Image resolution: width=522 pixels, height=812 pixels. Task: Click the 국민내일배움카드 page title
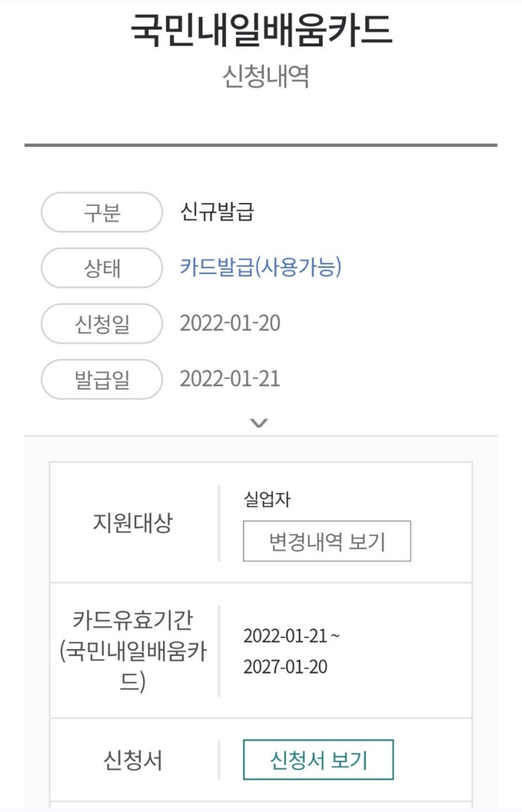pos(261,30)
